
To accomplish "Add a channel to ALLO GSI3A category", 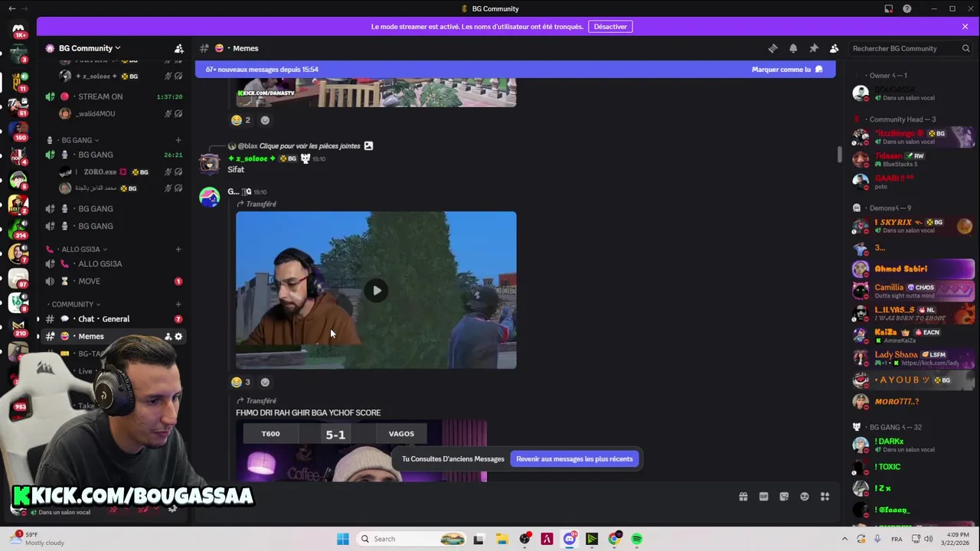I will [178, 249].
